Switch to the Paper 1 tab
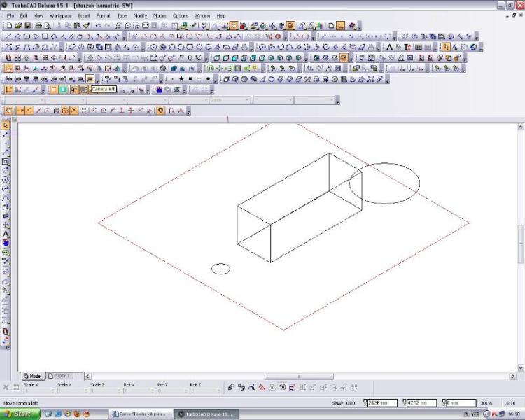The height and width of the screenshot is (420, 525). point(59,376)
